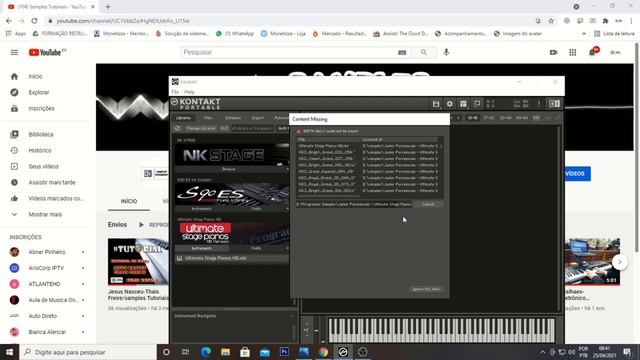
Task: Click library name filter field in Kontakt
Action: click(x=253, y=128)
